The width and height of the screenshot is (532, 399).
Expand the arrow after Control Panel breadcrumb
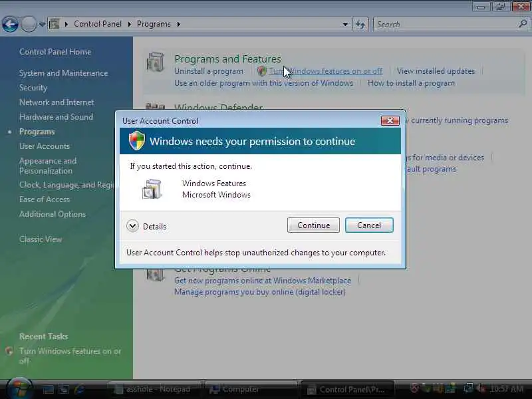click(130, 24)
